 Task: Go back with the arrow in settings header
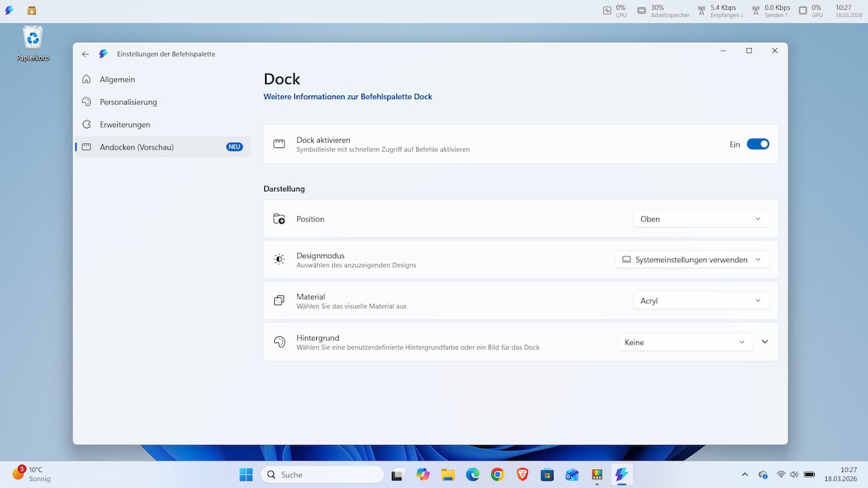(x=86, y=53)
